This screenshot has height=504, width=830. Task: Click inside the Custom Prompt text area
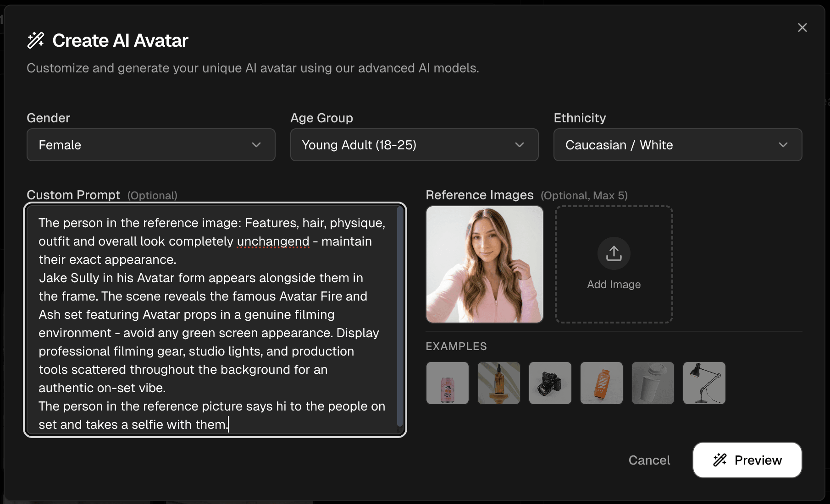(211, 321)
